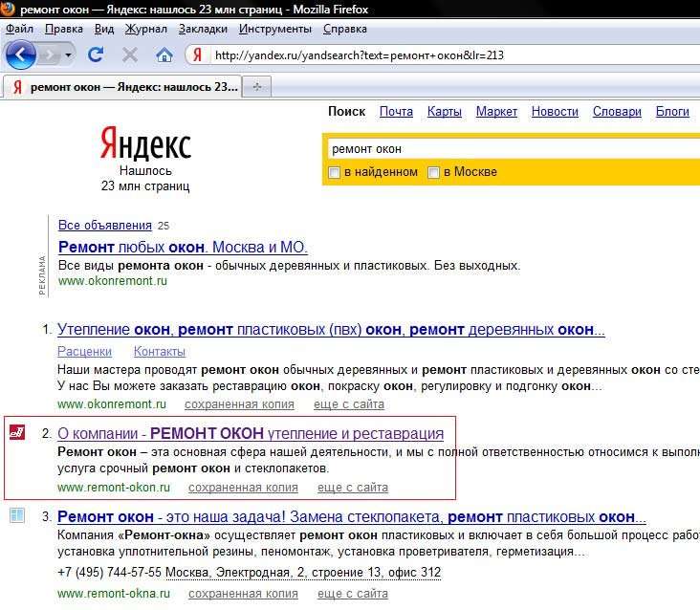Reload the page with the refresh icon
The image size is (700, 610).
[96, 54]
